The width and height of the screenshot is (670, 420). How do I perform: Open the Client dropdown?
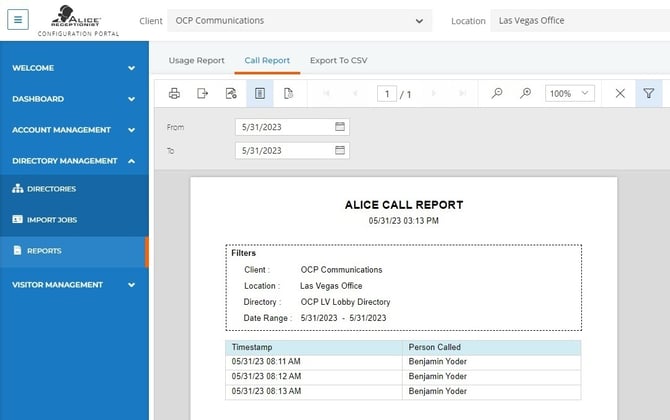(x=299, y=21)
